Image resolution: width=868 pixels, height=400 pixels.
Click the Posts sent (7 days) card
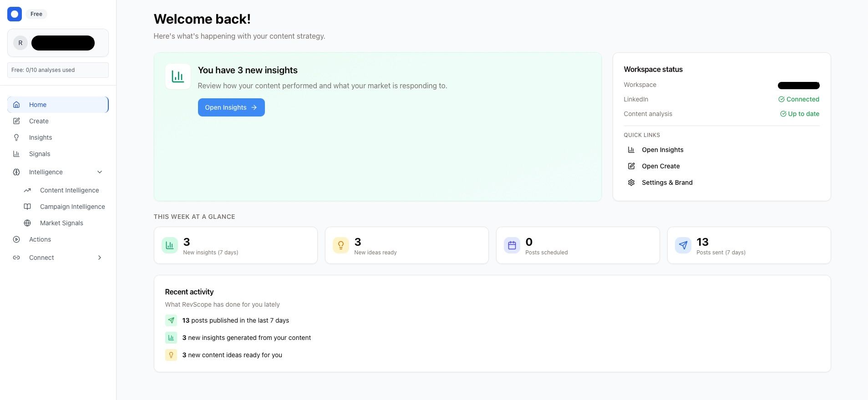[749, 245]
